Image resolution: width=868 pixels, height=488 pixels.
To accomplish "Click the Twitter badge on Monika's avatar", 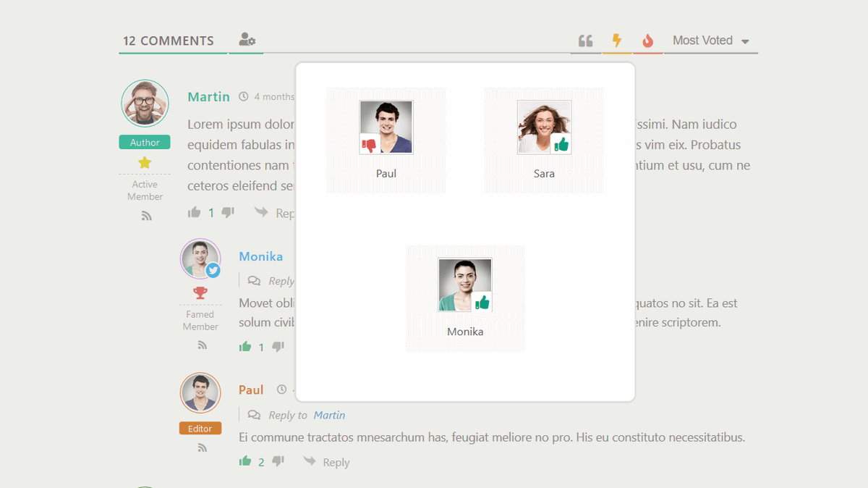I will point(213,271).
